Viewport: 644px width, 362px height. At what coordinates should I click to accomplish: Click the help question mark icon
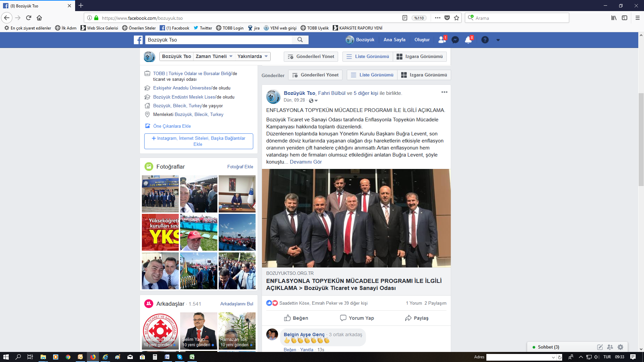485,40
